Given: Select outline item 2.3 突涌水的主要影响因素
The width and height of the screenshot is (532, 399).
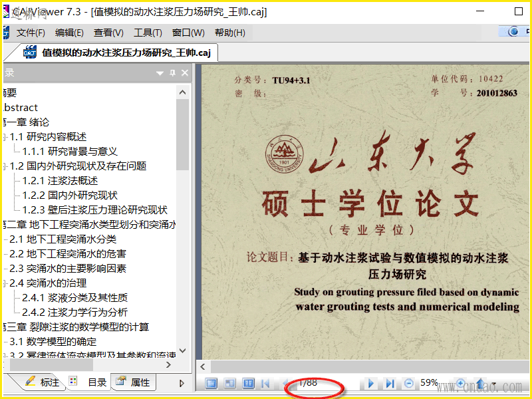Looking at the screenshot, I should (x=68, y=268).
